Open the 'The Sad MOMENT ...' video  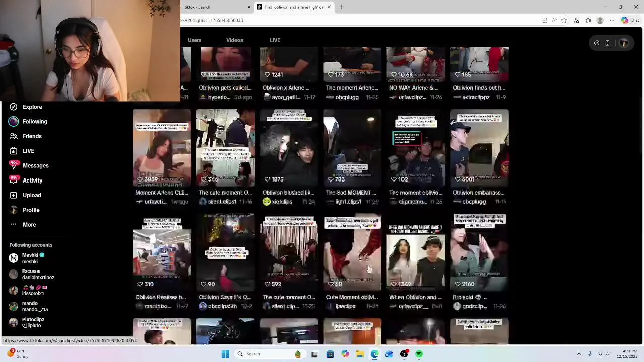(x=352, y=148)
